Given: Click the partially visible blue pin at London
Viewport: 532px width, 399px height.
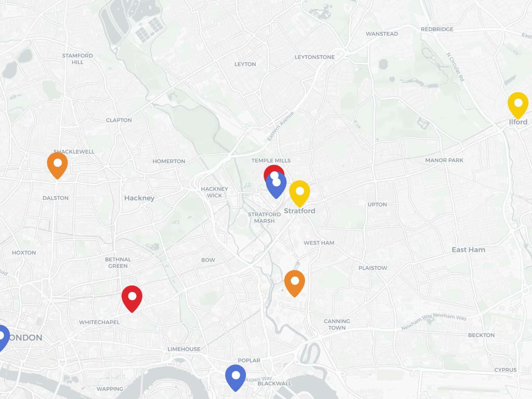Looking at the screenshot, I should click(3, 338).
